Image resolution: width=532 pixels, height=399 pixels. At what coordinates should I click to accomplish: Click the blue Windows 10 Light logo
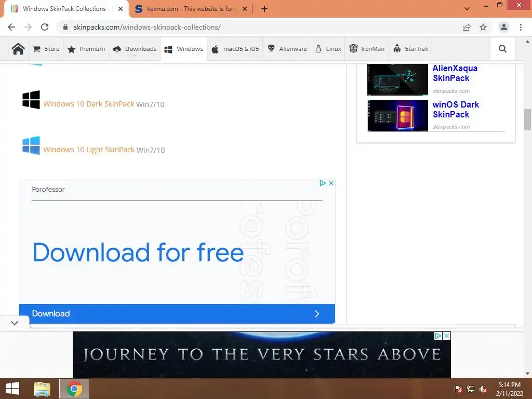click(31, 145)
